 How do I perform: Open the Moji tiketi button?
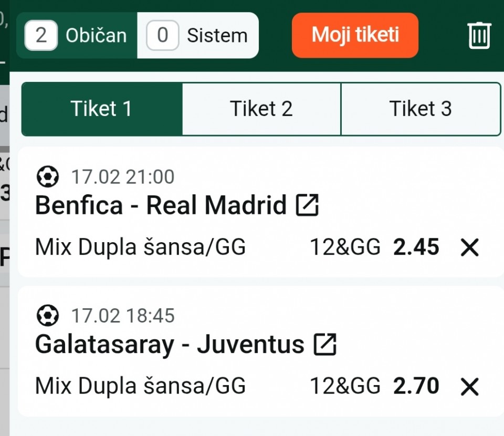click(x=355, y=35)
